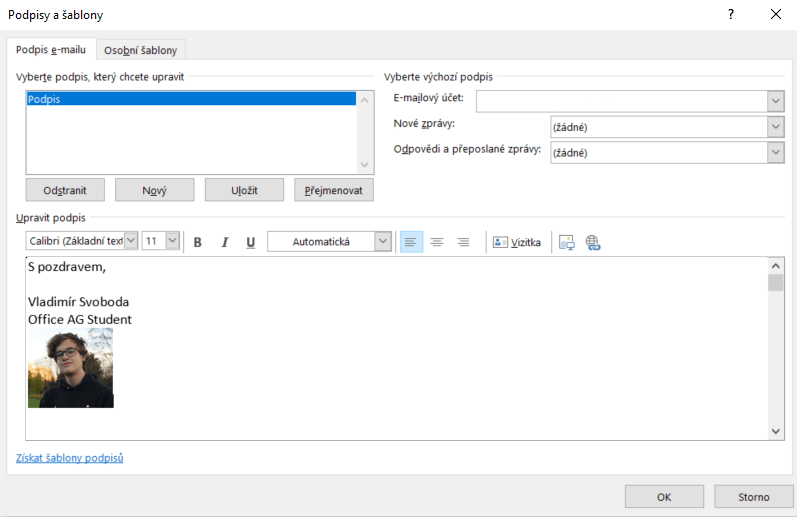Open the font size dropdown
797x517 pixels.
(173, 241)
